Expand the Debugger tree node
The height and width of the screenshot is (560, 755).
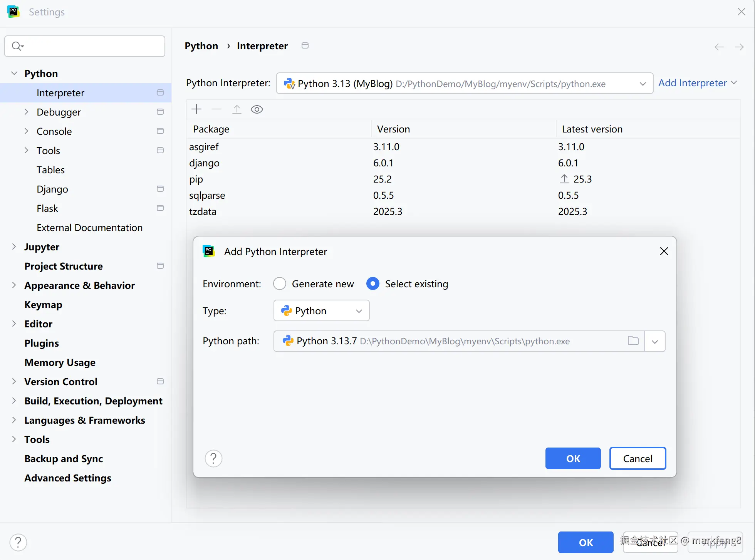tap(27, 112)
